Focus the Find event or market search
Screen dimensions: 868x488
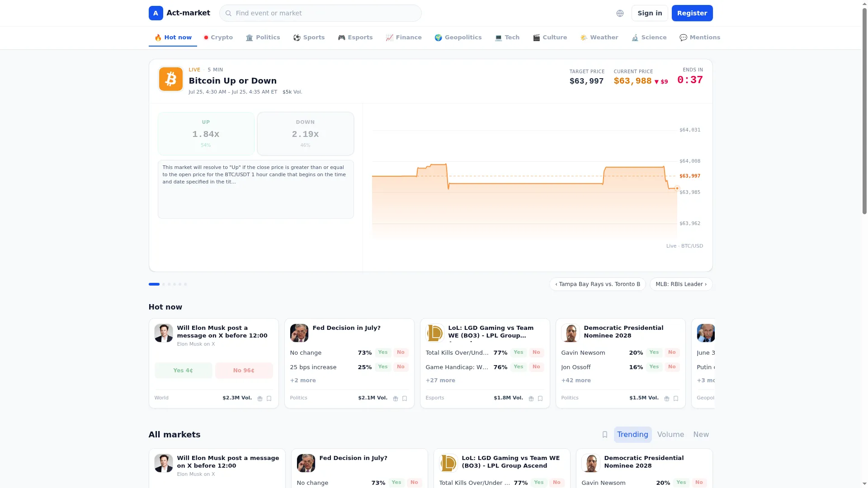[320, 13]
